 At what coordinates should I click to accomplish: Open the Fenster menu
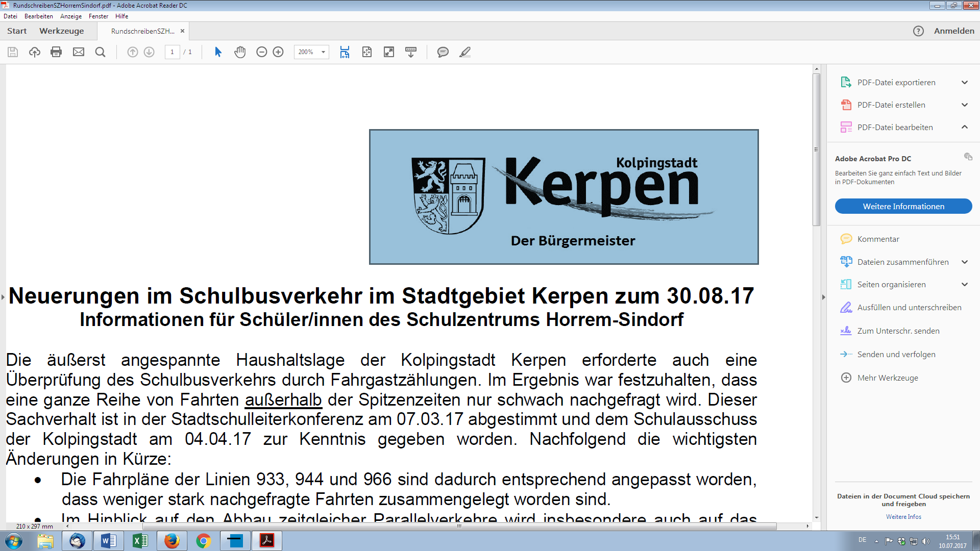click(x=99, y=16)
